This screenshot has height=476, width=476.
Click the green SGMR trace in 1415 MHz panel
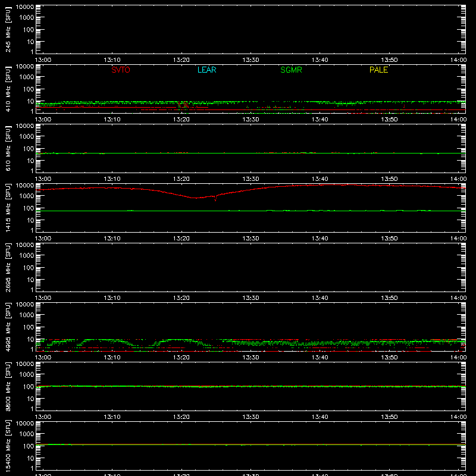pyautogui.click(x=250, y=211)
